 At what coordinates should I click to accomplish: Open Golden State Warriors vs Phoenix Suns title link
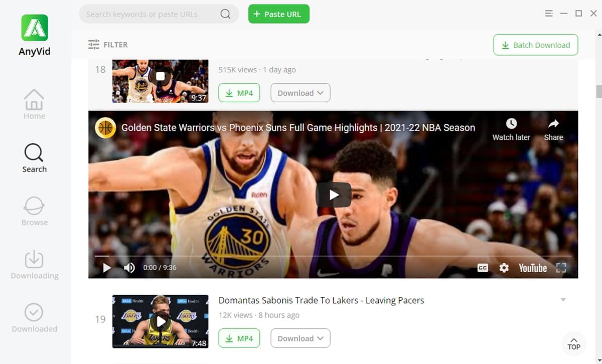click(x=298, y=128)
